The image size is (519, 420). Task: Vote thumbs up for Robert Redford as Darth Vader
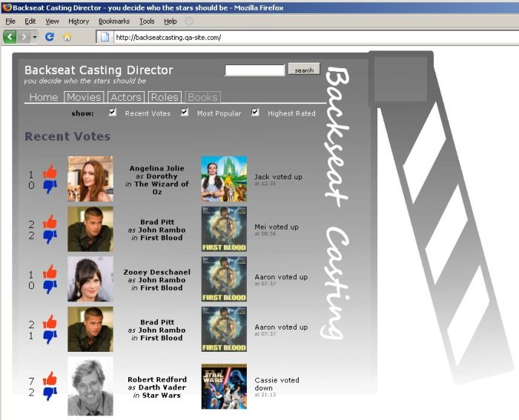click(50, 379)
